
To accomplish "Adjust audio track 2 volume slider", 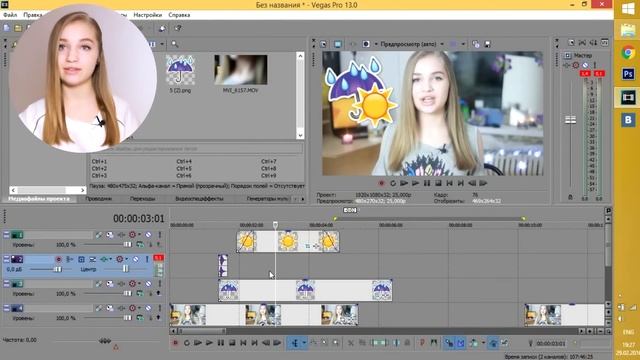I will tap(57, 269).
